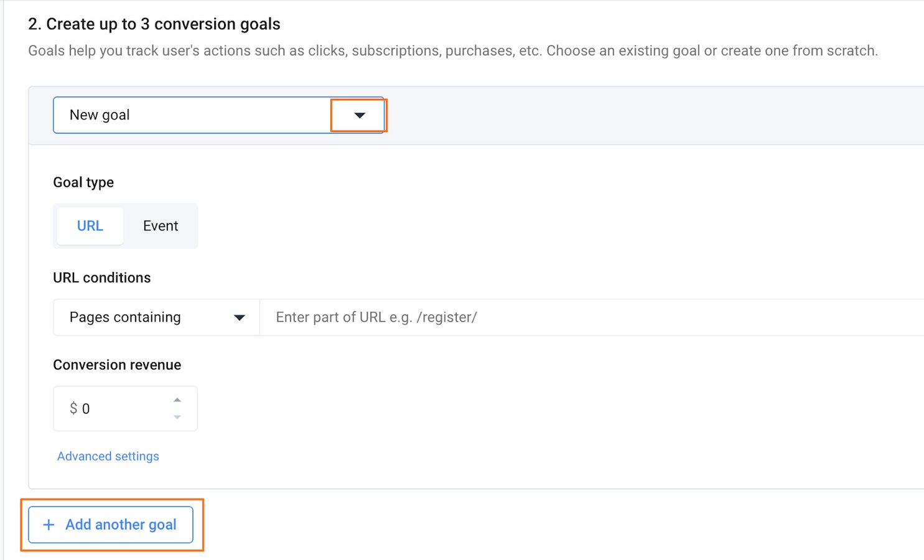
Task: Keep URL selected in the goal type switch
Action: click(90, 225)
